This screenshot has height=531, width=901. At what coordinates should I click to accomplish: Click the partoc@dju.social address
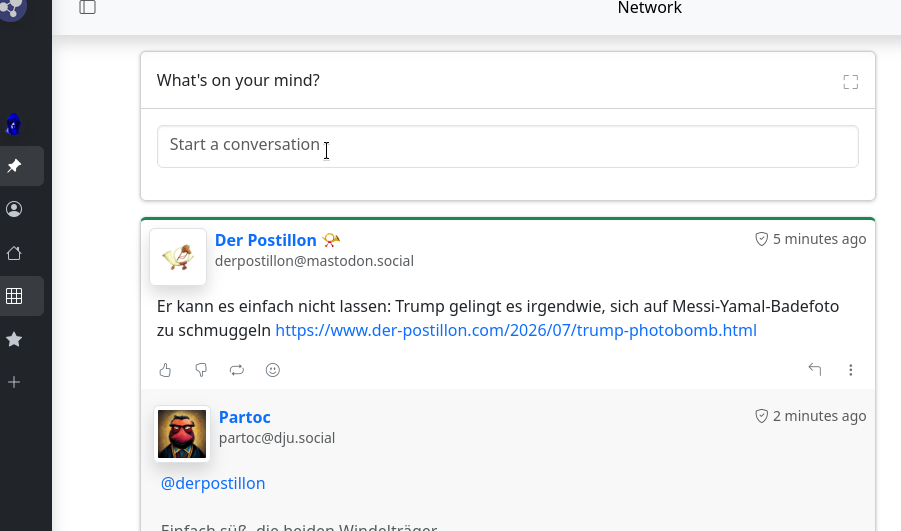277,438
